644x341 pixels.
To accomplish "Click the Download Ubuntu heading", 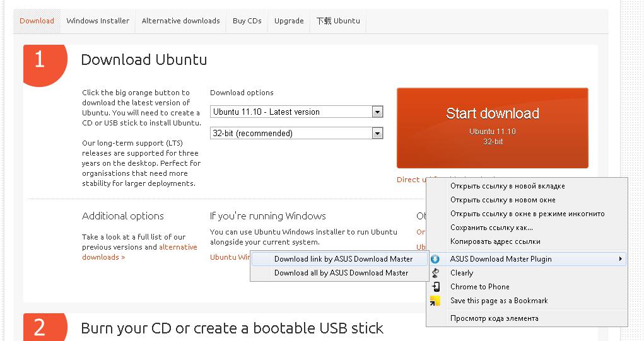I will [144, 60].
